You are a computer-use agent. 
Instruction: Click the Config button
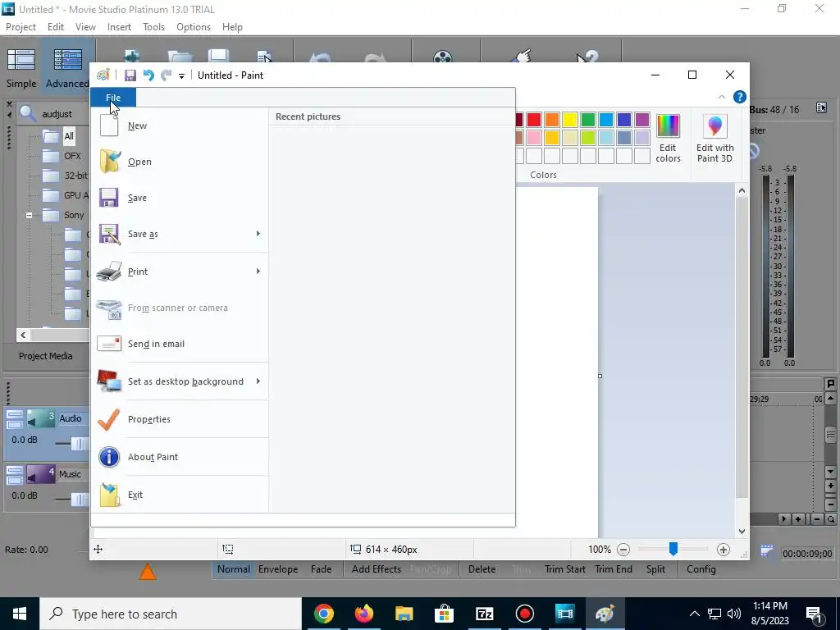[701, 569]
